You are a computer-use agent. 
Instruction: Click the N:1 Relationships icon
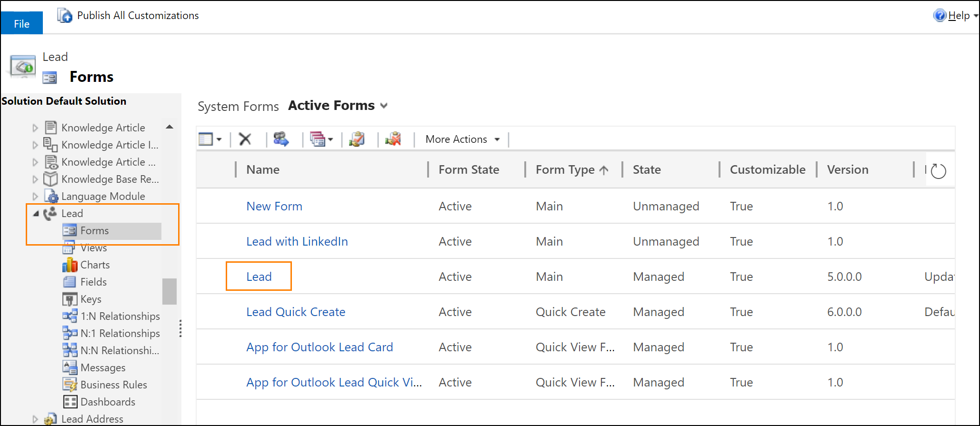click(70, 334)
